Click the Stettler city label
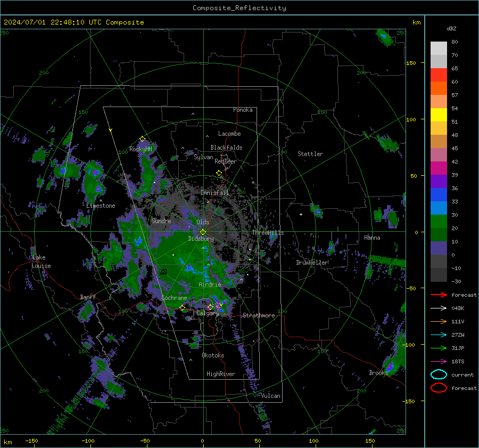 pos(310,154)
